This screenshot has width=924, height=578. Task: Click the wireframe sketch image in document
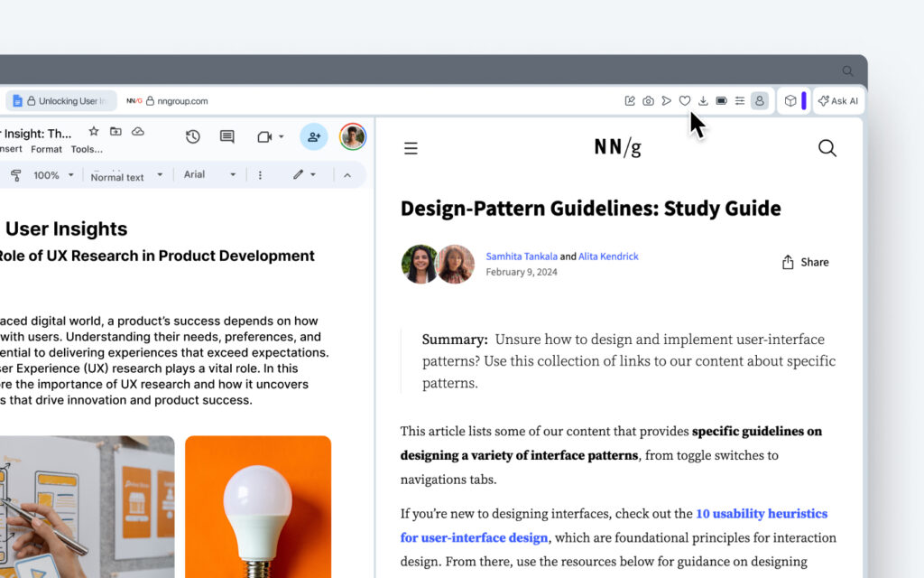tap(88, 507)
